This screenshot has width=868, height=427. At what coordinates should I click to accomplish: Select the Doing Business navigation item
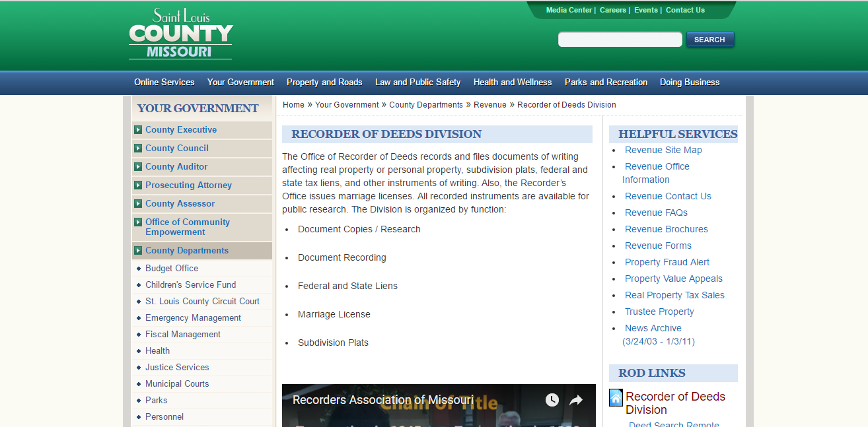689,82
